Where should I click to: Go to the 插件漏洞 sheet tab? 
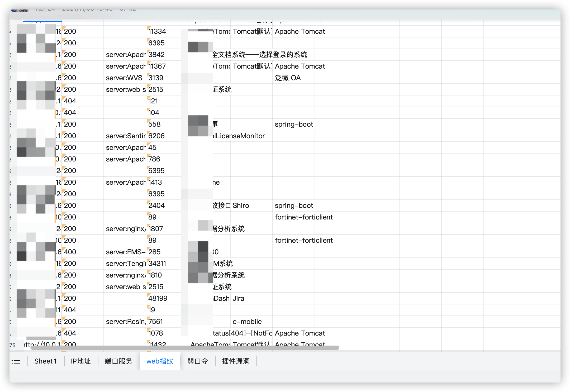(236, 361)
